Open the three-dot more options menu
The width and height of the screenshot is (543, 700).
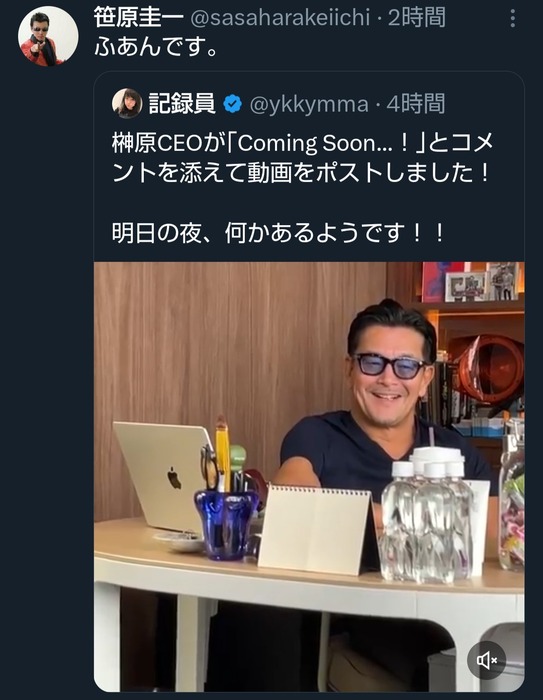pyautogui.click(x=513, y=19)
